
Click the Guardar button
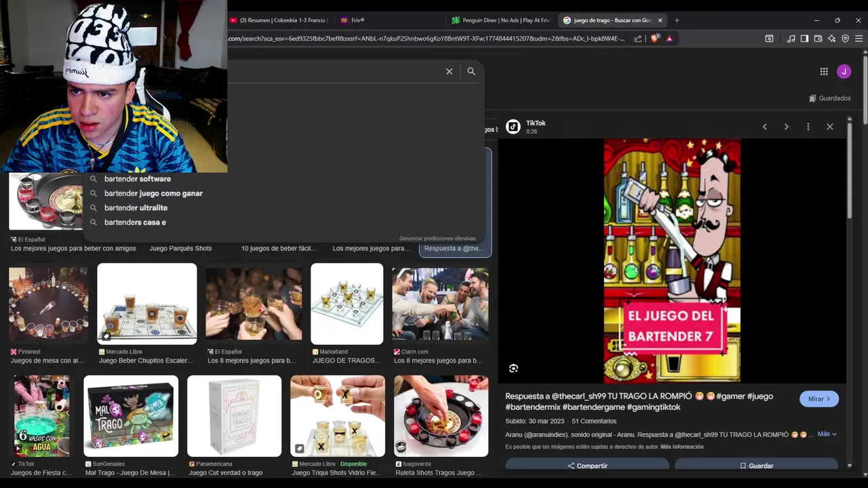[x=756, y=466]
